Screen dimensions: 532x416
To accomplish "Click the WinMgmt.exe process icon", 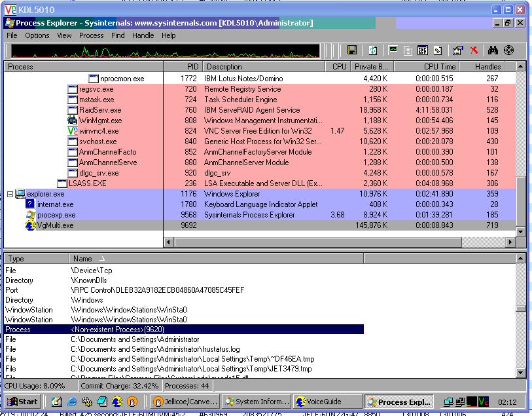I will click(73, 121).
